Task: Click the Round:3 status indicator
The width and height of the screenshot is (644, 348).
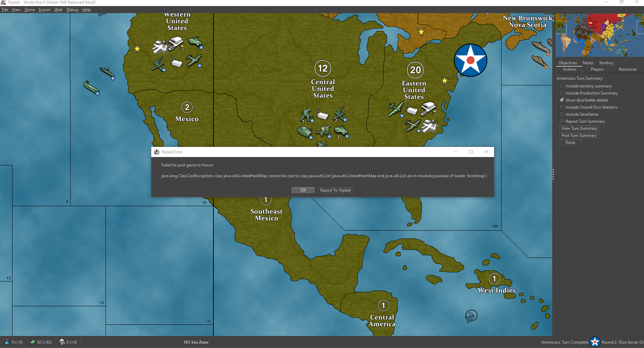Action: (609, 342)
